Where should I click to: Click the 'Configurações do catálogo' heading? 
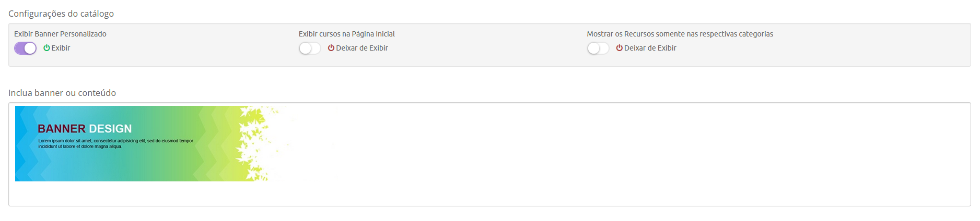point(61,14)
